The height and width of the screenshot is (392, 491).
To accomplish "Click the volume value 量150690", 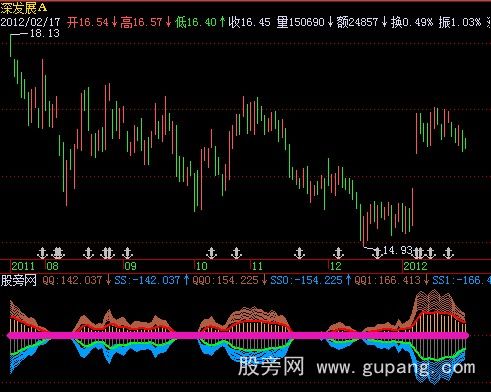I will point(300,22).
